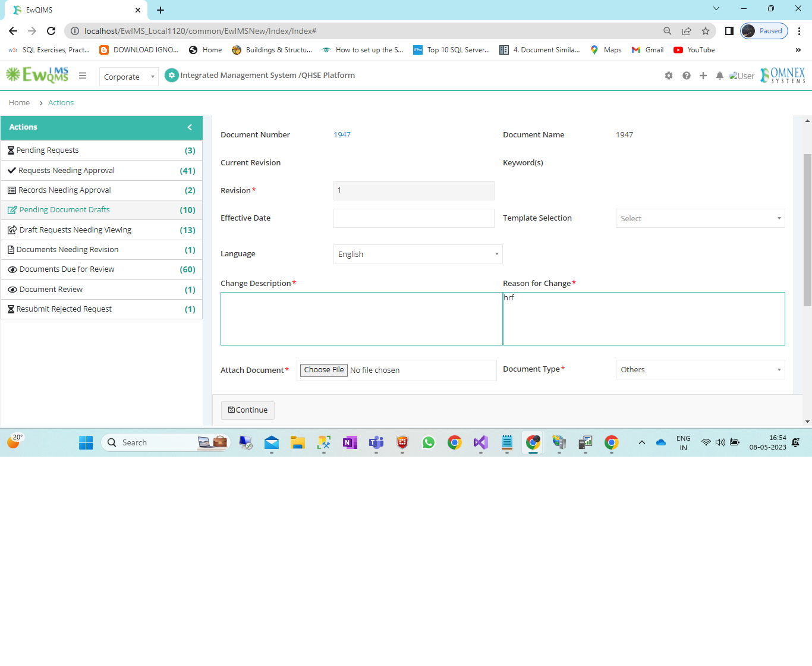Viewport: 812px width, 666px height.
Task: Open Records Needing Approval
Action: pyautogui.click(x=102, y=190)
